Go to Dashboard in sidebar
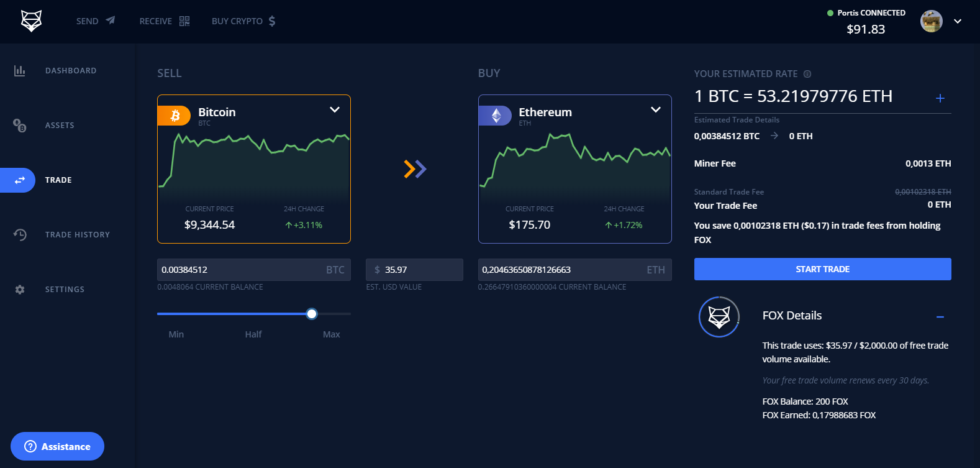Image resolution: width=980 pixels, height=468 pixels. 71,71
